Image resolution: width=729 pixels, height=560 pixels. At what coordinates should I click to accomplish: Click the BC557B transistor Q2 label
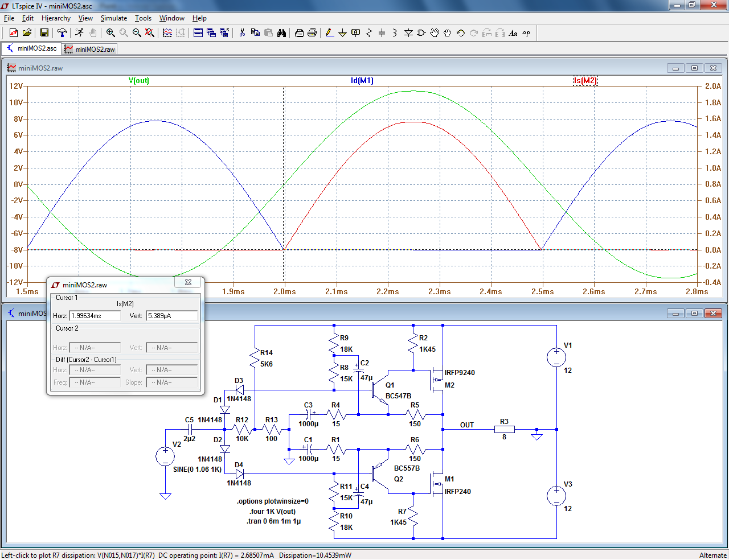(x=407, y=468)
